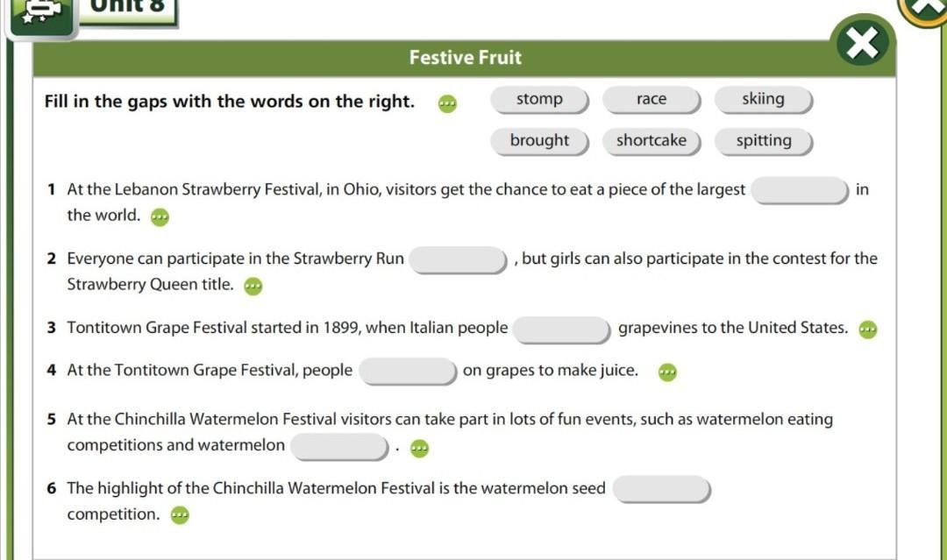Select the gap after 'Italian people'

click(561, 330)
